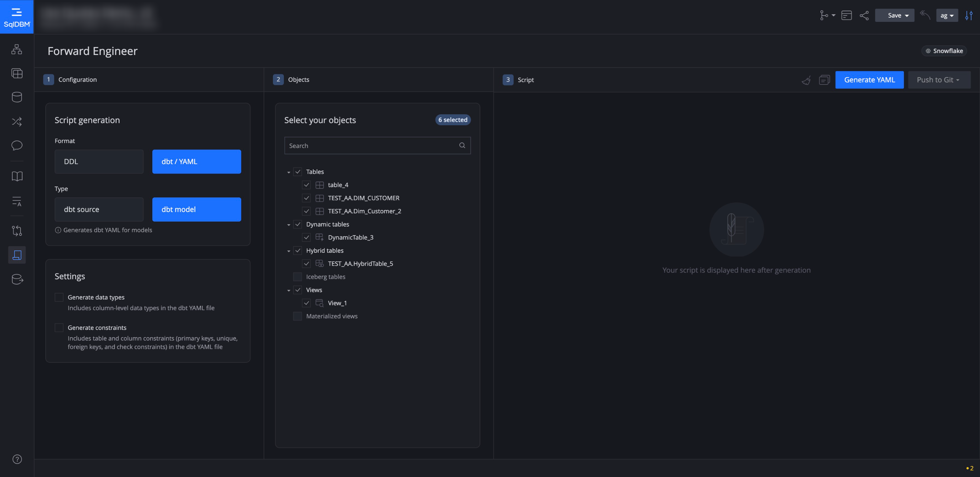
Task: Check the Iceberg tables checkbox
Action: [297, 277]
